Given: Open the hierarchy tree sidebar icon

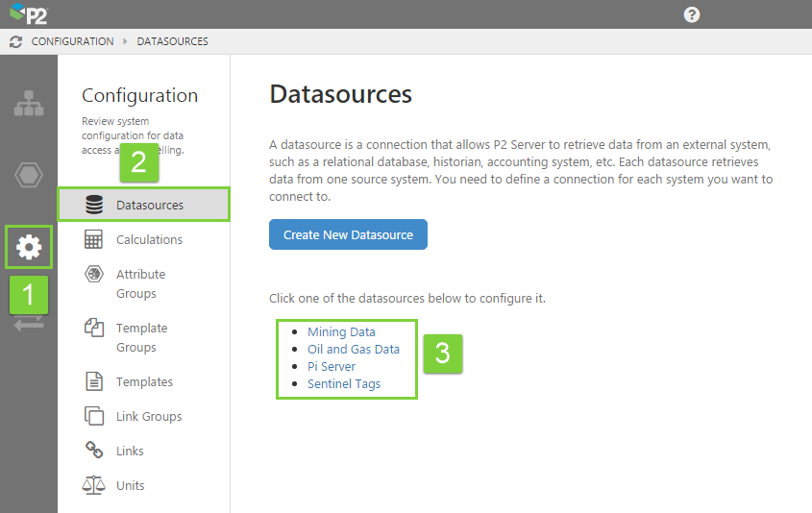Looking at the screenshot, I should [29, 104].
